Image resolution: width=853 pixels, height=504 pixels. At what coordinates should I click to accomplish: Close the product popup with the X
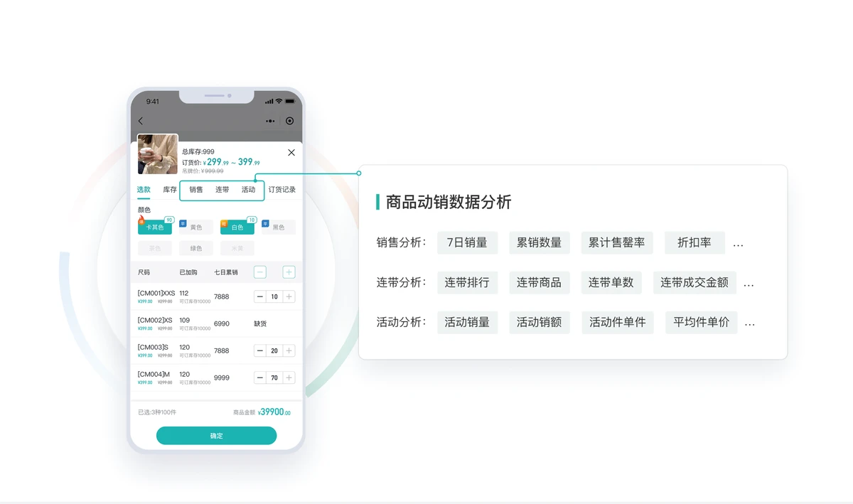291,152
